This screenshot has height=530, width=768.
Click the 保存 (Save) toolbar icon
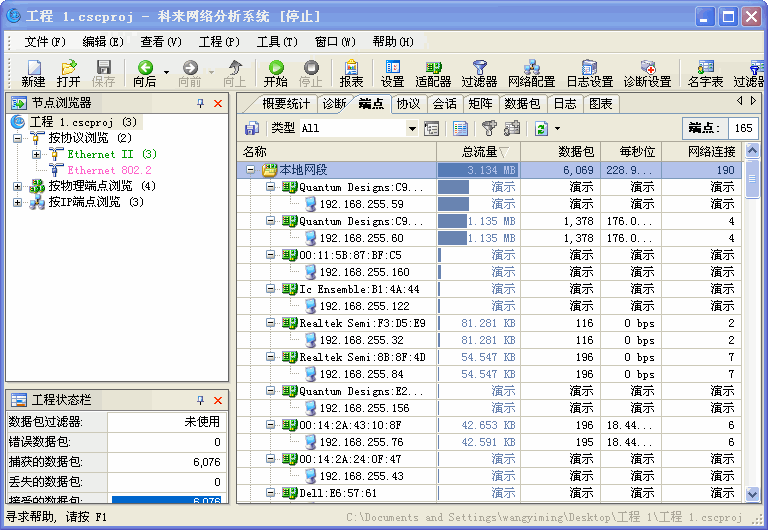pyautogui.click(x=103, y=73)
